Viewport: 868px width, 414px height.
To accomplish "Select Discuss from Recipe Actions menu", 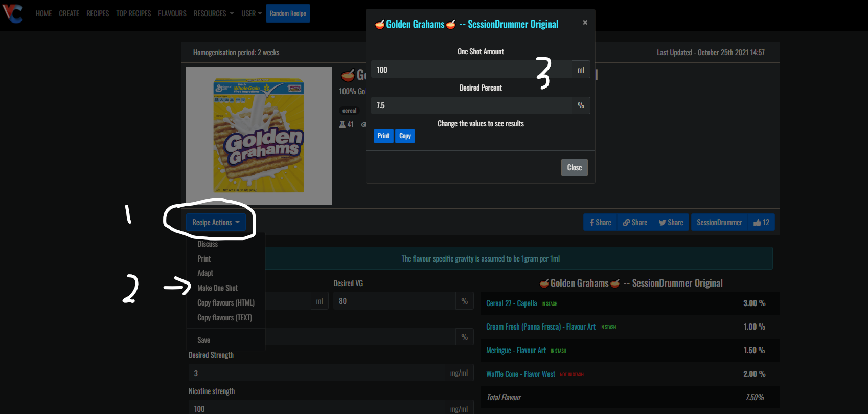I will (x=208, y=244).
